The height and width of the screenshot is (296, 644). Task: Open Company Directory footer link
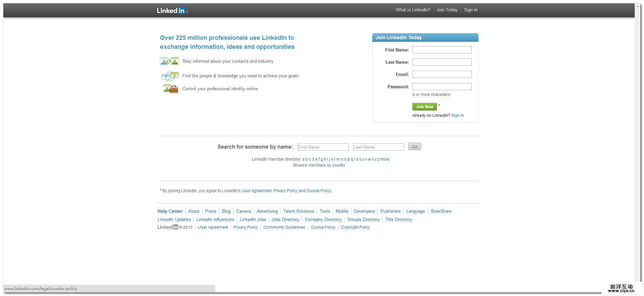[323, 220]
